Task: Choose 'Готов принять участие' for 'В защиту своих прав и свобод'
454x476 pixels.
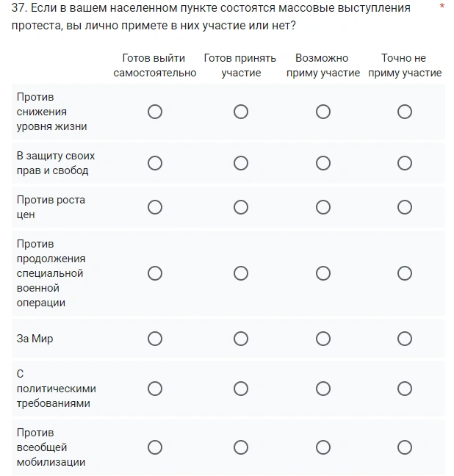Action: tap(241, 163)
